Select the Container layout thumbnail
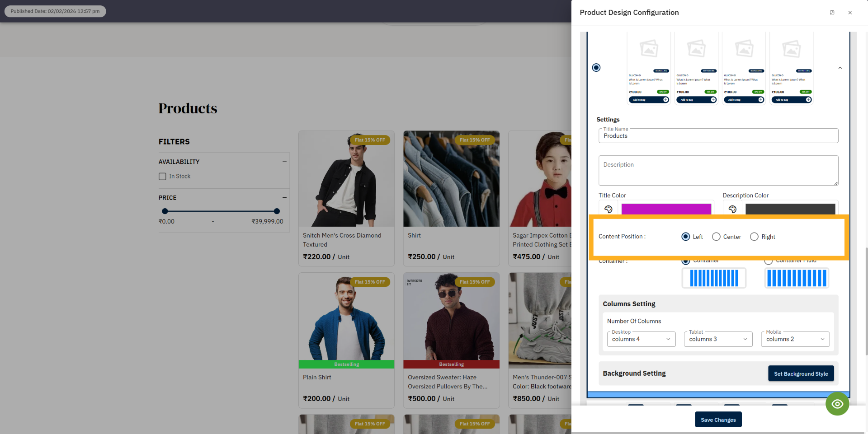Viewport: 868px width, 434px height. pyautogui.click(x=713, y=278)
